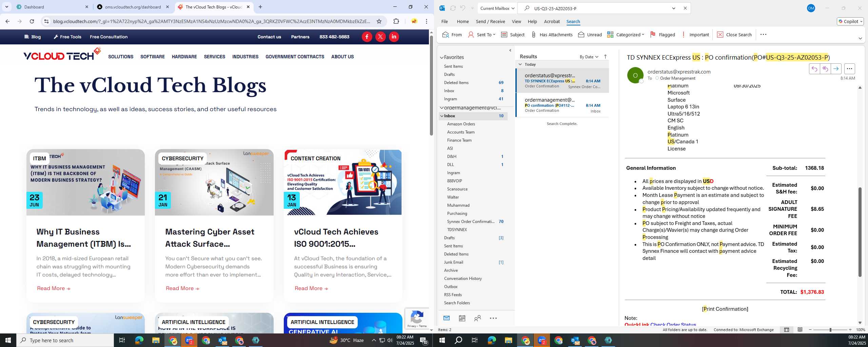868x347 pixels.
Task: Open the Home ribbon tab
Action: tap(463, 21)
